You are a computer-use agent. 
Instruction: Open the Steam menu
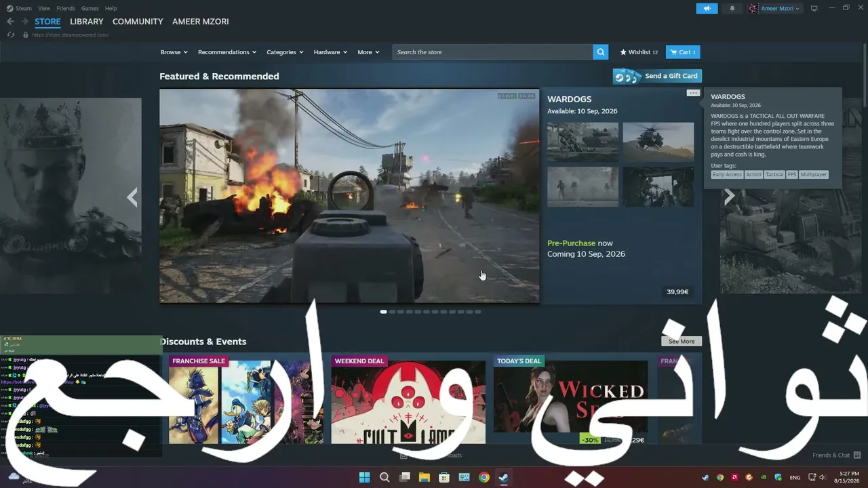[19, 8]
